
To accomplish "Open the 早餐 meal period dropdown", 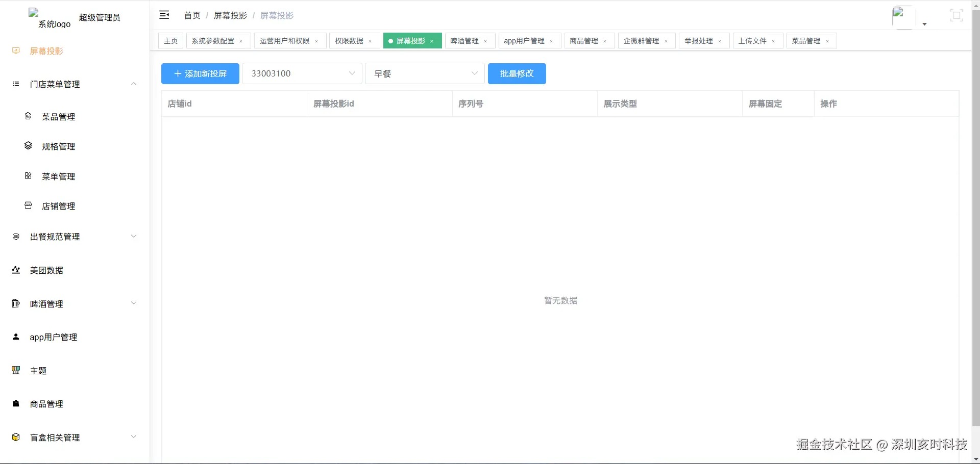I will 425,73.
